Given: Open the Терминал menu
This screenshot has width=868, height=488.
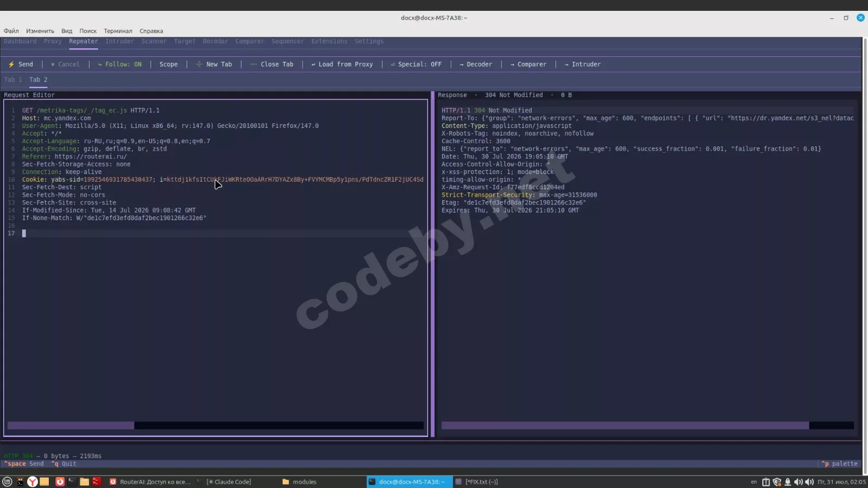Looking at the screenshot, I should pyautogui.click(x=118, y=31).
